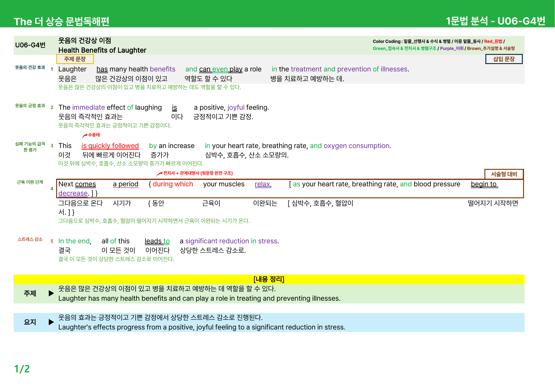This screenshot has width=555, height=392.
Task: Click the underlined word 'decrease'
Action: tap(73, 193)
